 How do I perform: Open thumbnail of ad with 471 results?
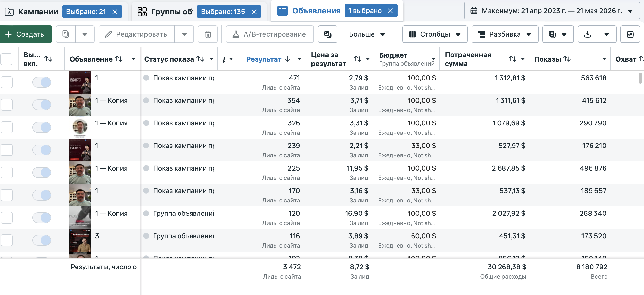click(80, 82)
